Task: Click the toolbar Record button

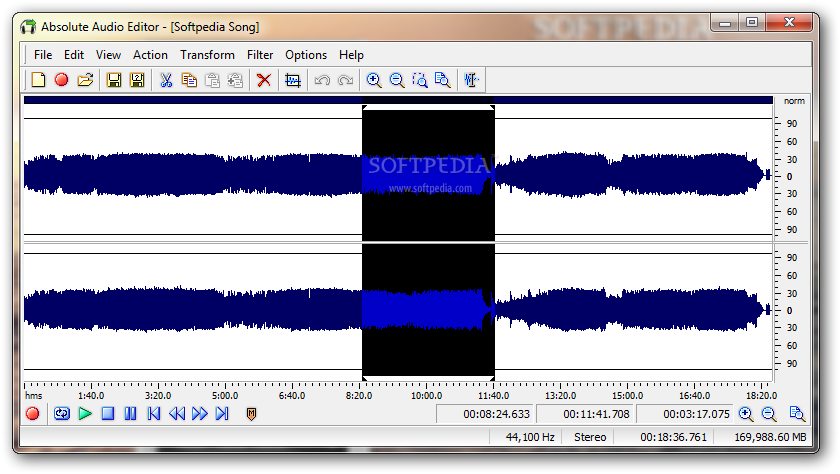Action: (x=62, y=80)
